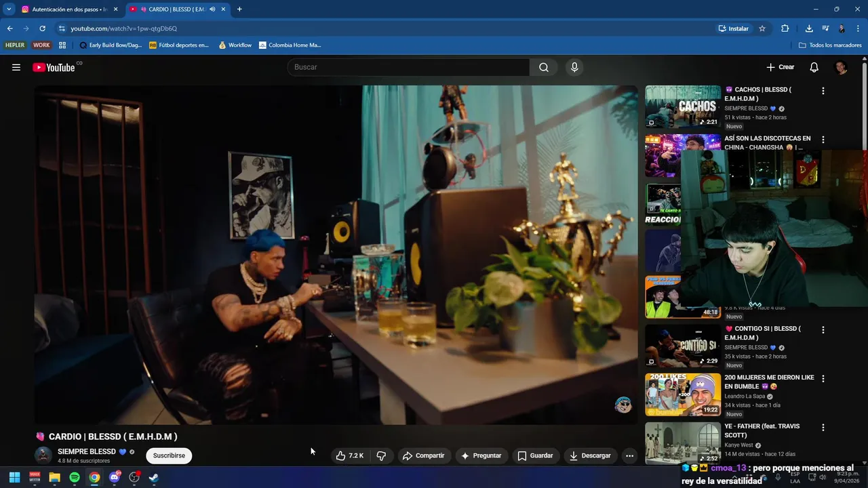Expand the tab search dropdown arrow

point(9,9)
